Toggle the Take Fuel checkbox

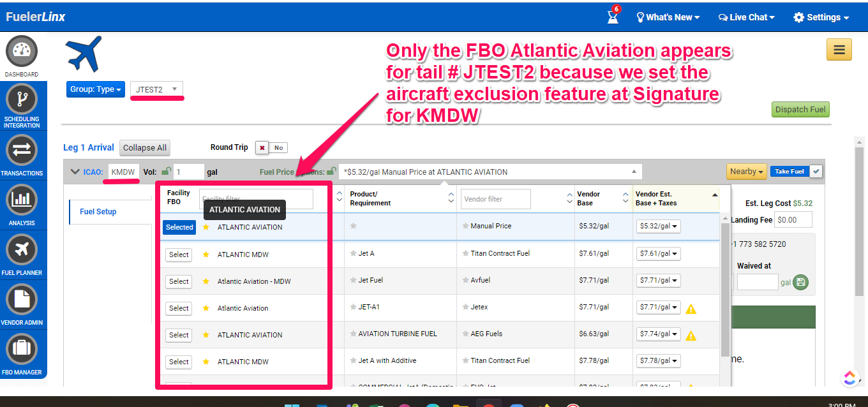pyautogui.click(x=816, y=171)
